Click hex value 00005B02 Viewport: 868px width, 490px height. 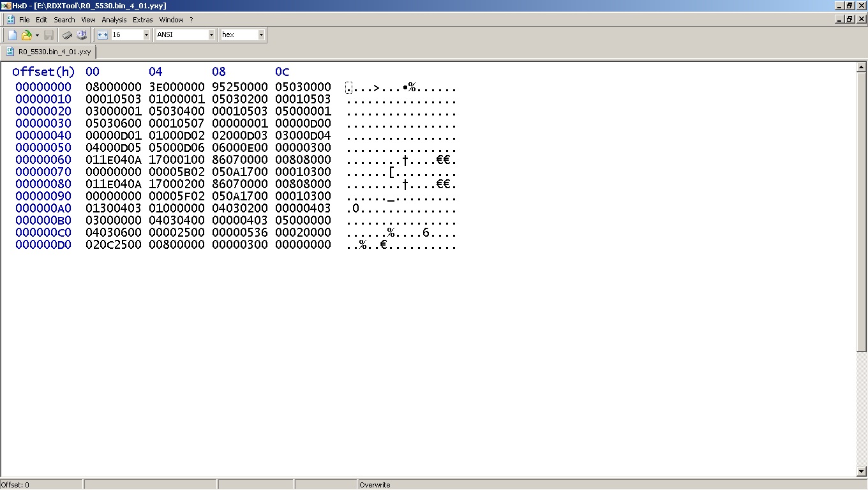(x=177, y=172)
